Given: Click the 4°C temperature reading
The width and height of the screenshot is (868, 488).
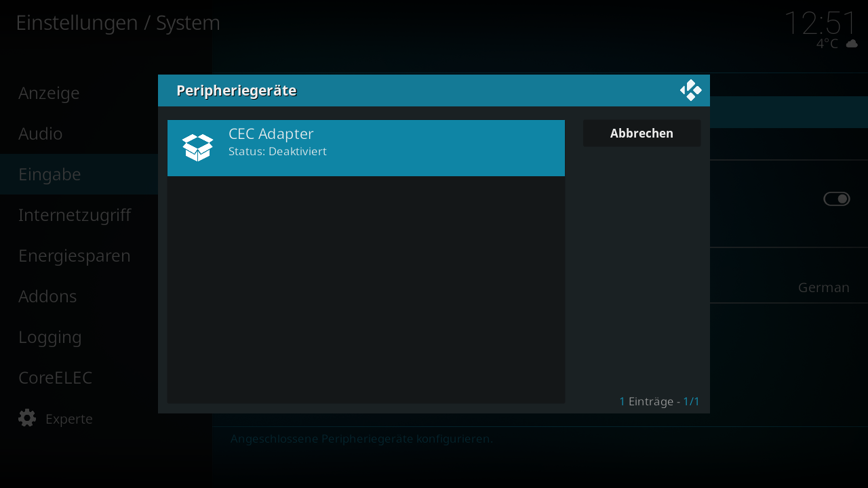Looking at the screenshot, I should coord(827,44).
